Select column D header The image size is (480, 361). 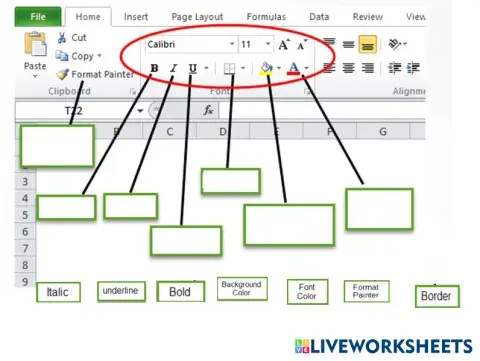click(x=223, y=132)
